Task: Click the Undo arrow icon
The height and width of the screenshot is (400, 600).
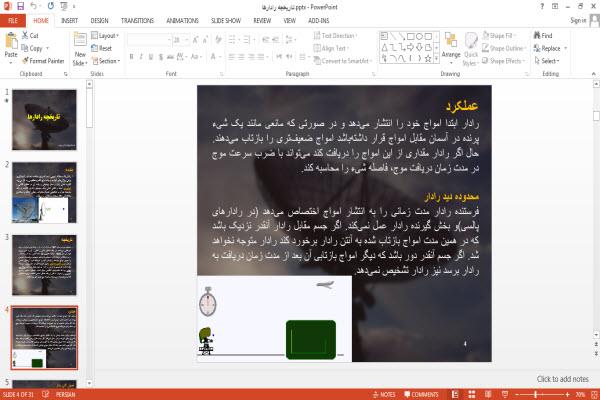Action: (33, 6)
